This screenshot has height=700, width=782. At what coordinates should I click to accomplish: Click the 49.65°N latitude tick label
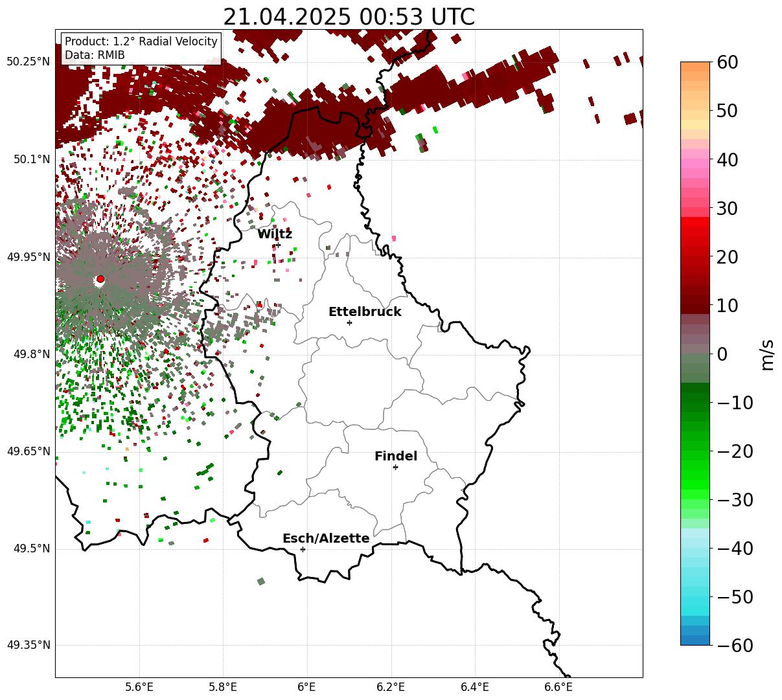[28, 451]
